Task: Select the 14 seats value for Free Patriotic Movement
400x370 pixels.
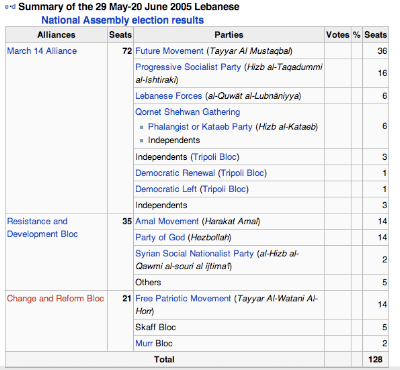Action: pos(382,304)
